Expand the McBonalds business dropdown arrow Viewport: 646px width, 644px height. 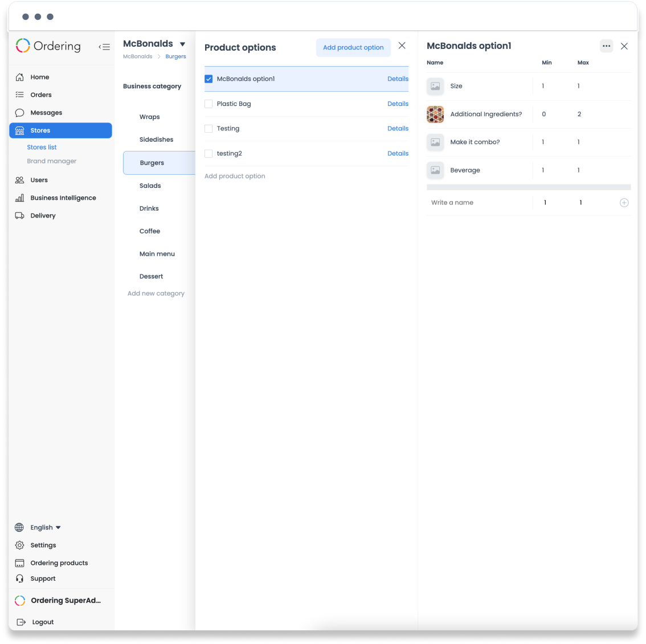(x=182, y=44)
